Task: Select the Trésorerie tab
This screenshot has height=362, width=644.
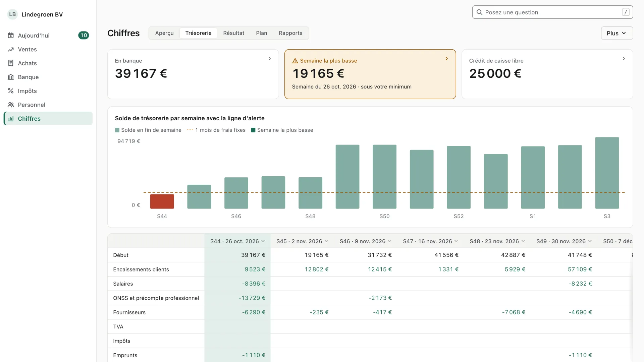Action: pyautogui.click(x=198, y=33)
